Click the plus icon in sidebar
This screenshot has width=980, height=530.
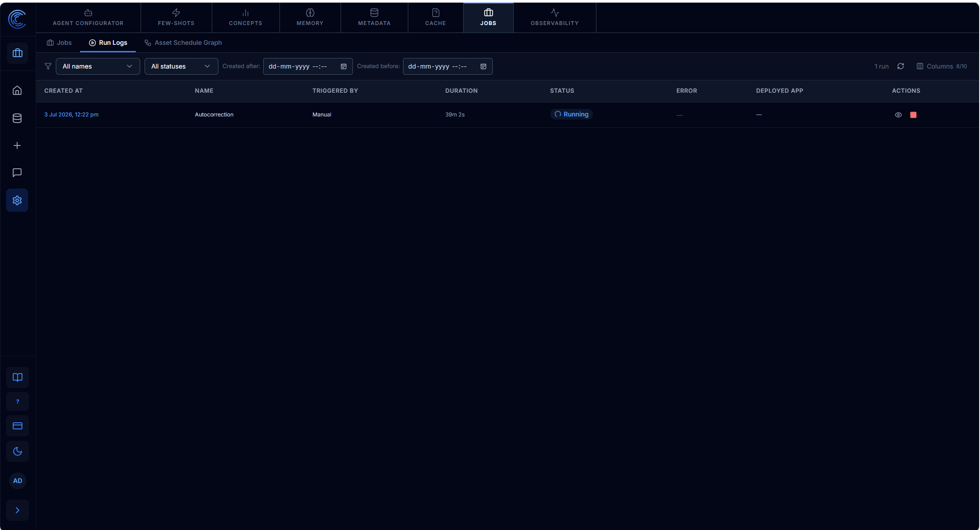(x=17, y=145)
